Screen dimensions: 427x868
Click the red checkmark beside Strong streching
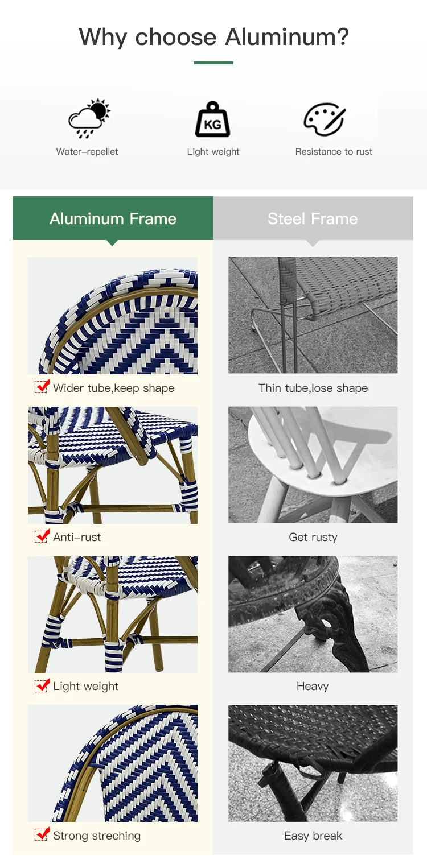tap(42, 834)
